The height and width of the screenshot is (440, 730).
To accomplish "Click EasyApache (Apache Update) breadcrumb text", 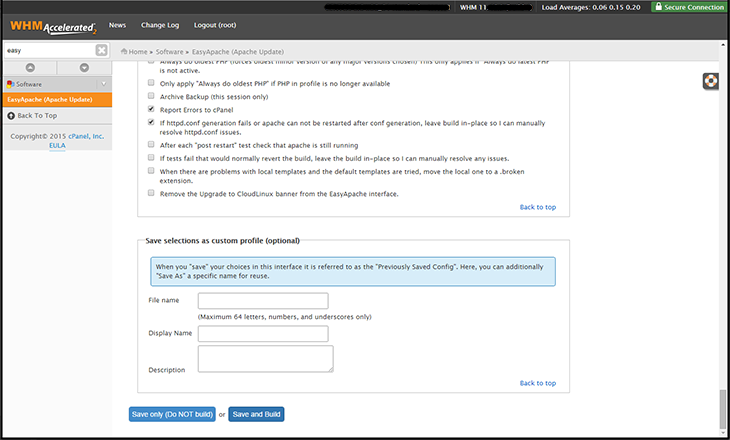I will (x=238, y=52).
